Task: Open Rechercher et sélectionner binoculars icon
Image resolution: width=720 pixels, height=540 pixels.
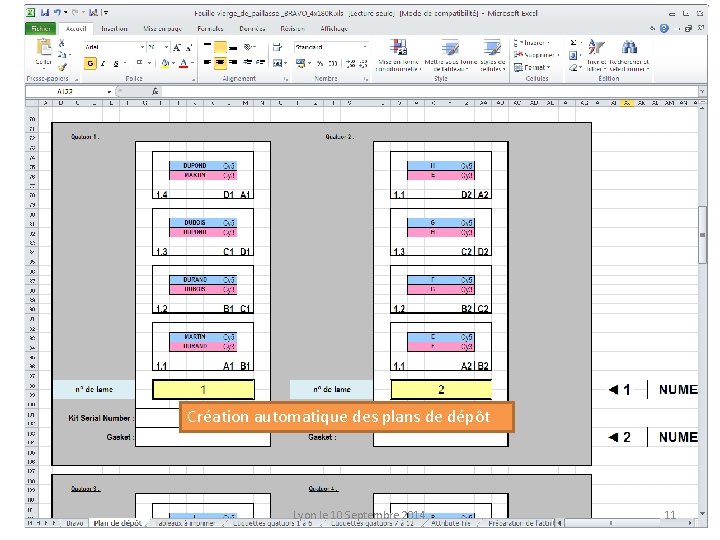Action: [x=629, y=48]
